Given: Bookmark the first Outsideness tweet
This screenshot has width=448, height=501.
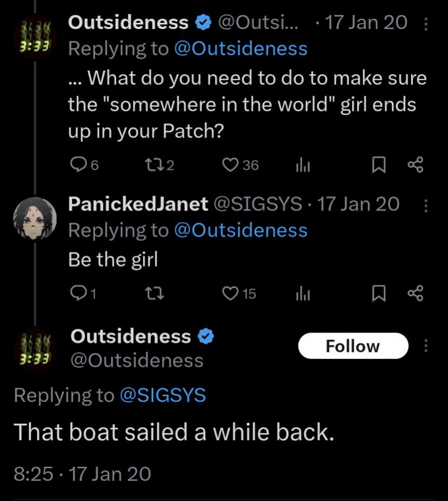Looking at the screenshot, I should point(379,165).
